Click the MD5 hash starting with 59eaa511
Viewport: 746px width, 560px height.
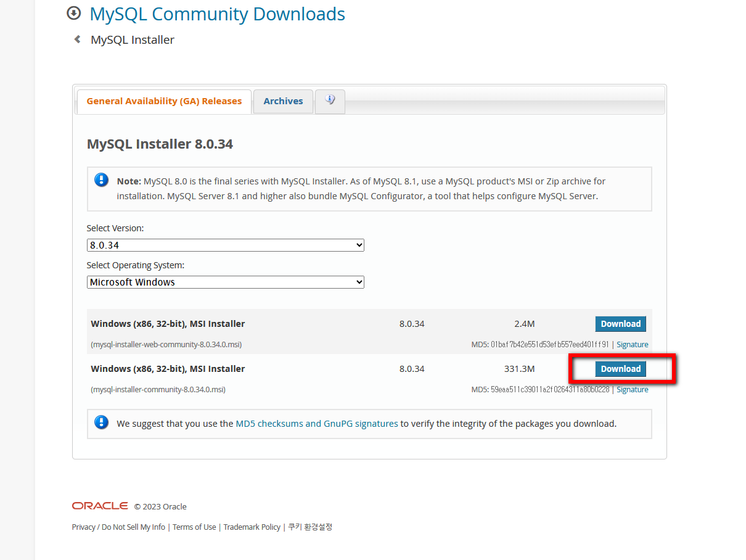tap(550, 389)
